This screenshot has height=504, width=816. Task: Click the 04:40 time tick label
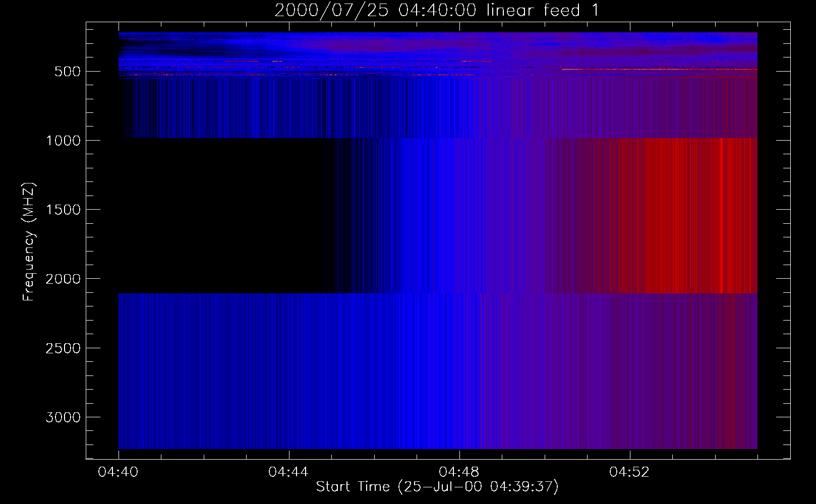[x=118, y=472]
